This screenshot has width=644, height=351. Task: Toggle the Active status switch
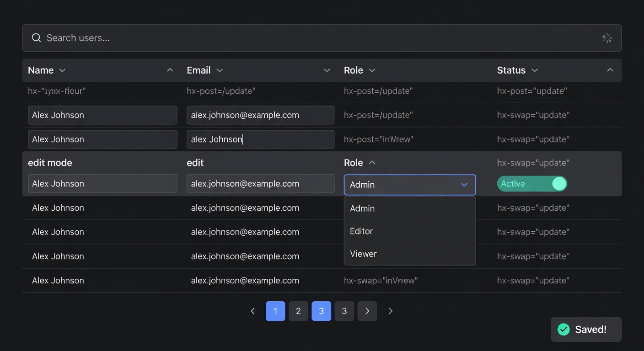(x=532, y=184)
